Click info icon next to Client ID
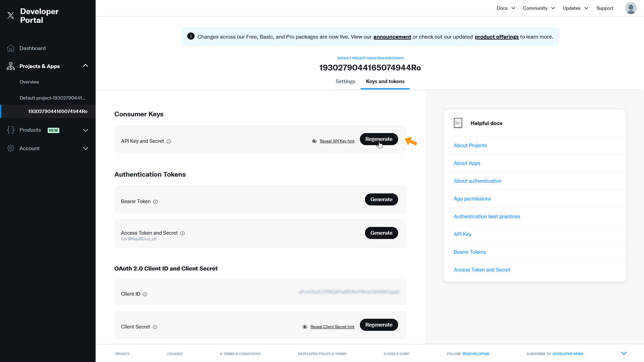Screen dimensions: 644x362 click(x=145, y=294)
